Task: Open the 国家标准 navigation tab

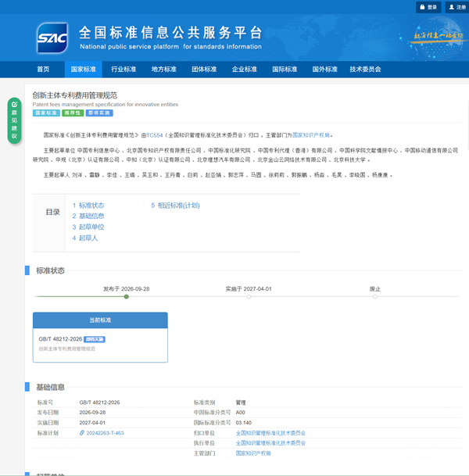Action: 83,70
